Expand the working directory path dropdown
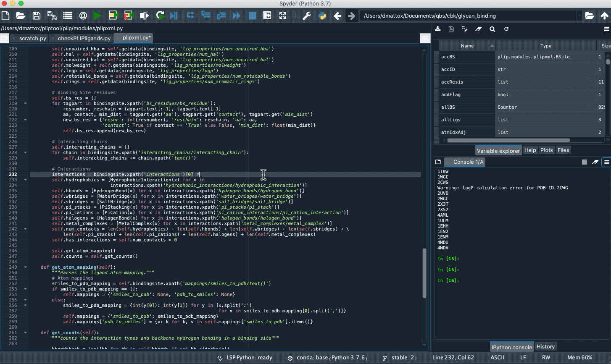The height and width of the screenshot is (364, 611). [x=579, y=16]
